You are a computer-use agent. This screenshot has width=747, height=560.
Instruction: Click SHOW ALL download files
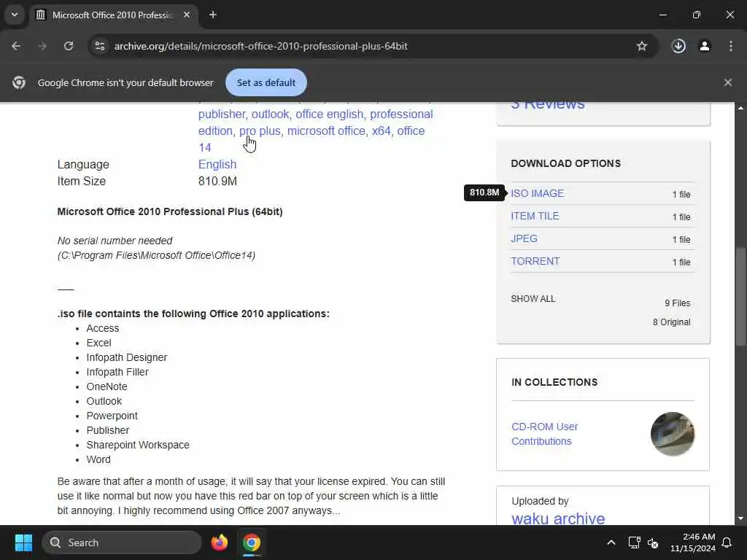click(x=533, y=299)
